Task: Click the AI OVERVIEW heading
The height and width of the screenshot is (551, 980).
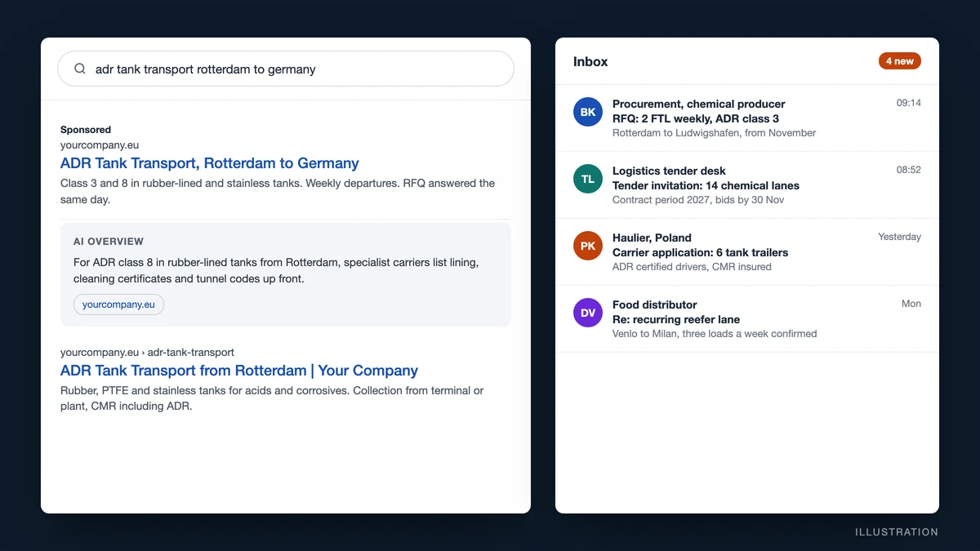Action: 109,242
